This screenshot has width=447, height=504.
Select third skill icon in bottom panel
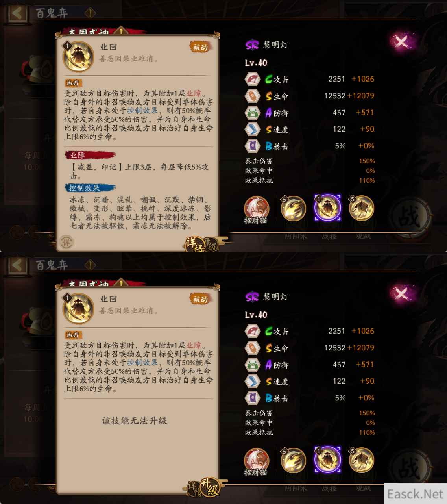pos(361,460)
